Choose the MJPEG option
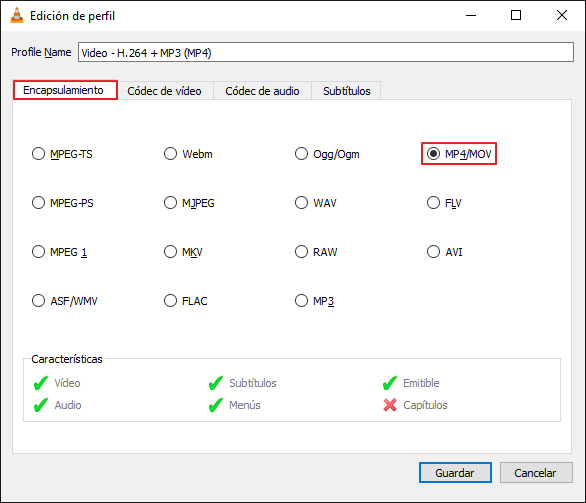Image resolution: width=586 pixels, height=503 pixels. coord(189,203)
